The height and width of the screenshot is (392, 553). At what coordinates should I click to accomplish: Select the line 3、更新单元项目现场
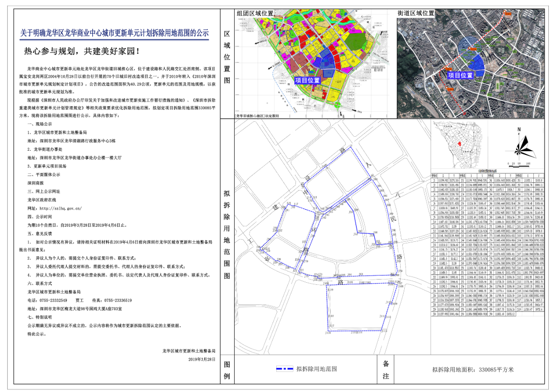[47, 166]
